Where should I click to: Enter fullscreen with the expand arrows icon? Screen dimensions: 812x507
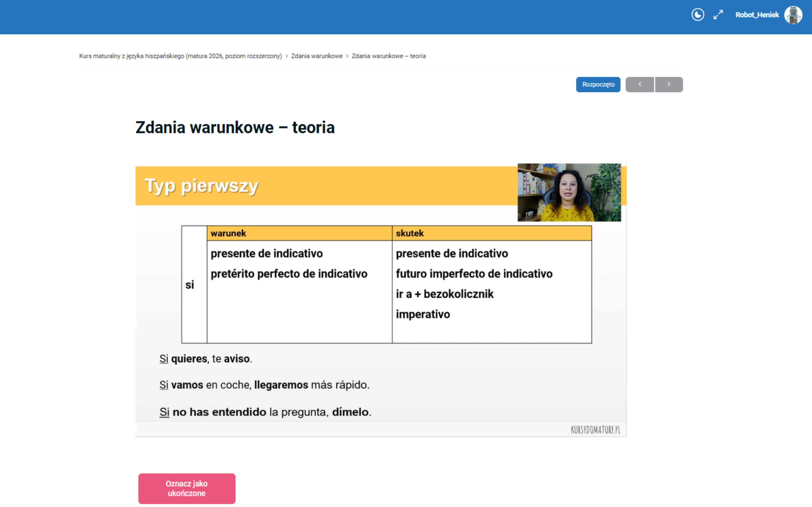[718, 15]
